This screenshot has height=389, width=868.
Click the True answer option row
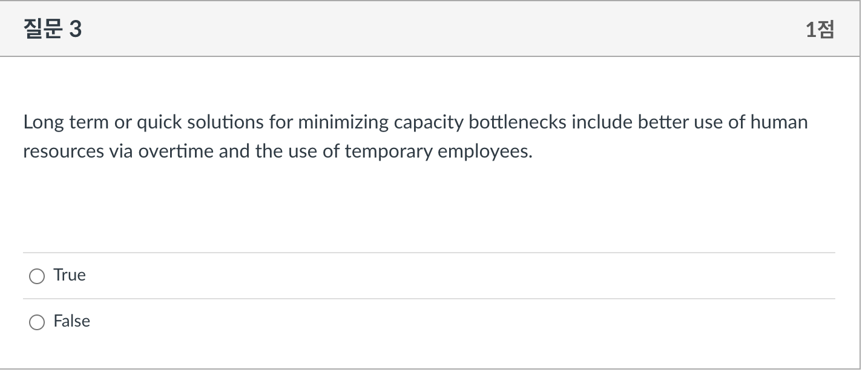click(242, 276)
